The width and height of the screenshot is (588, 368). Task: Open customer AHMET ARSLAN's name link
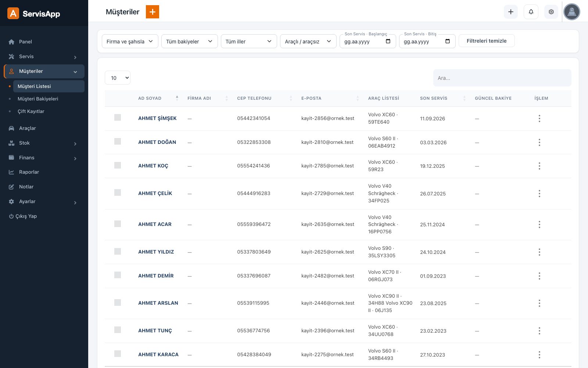[158, 303]
